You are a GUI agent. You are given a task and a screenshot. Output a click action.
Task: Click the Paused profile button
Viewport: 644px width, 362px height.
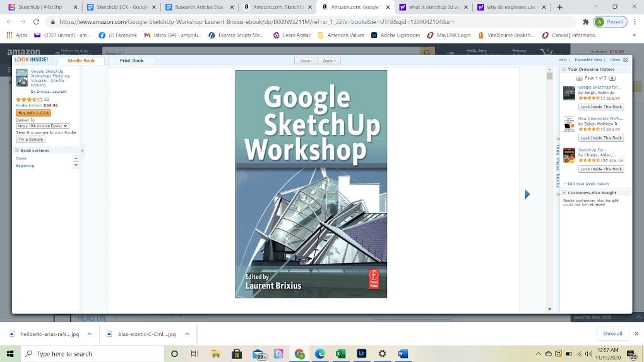point(610,21)
